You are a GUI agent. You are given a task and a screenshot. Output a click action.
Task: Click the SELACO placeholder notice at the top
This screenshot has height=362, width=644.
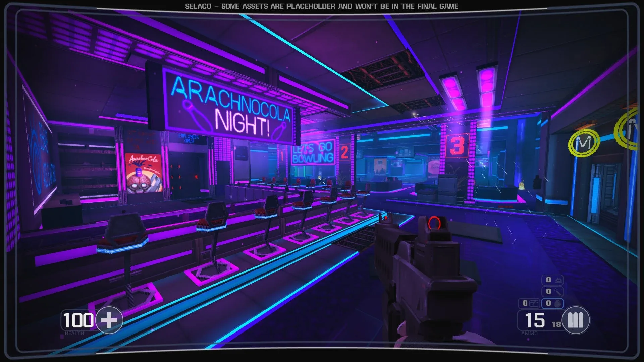(321, 5)
